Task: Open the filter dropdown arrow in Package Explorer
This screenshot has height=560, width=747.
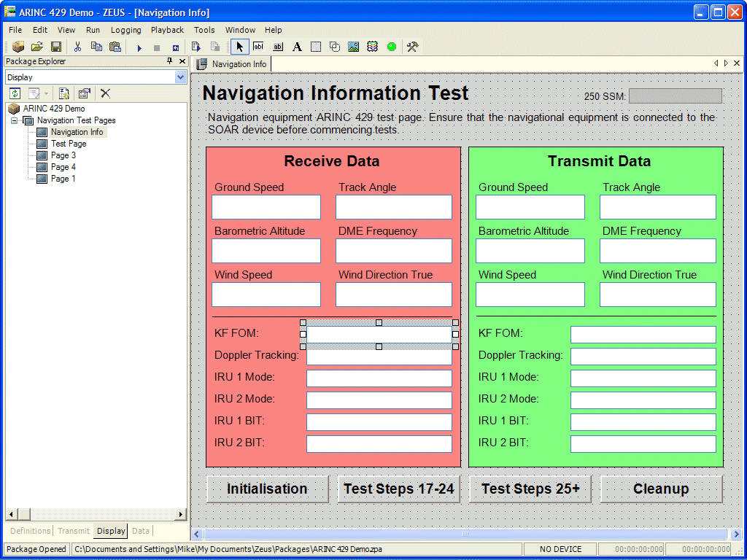Action: click(x=46, y=93)
